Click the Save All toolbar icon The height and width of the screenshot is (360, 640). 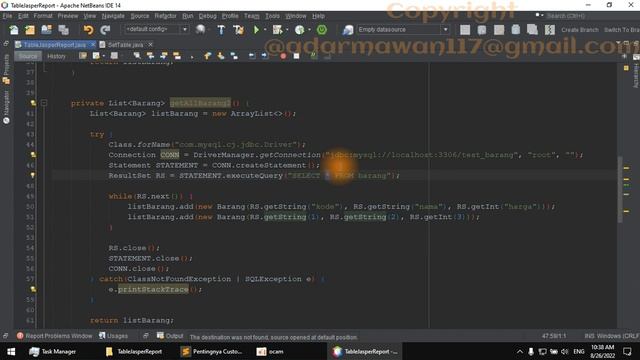tap(63, 30)
